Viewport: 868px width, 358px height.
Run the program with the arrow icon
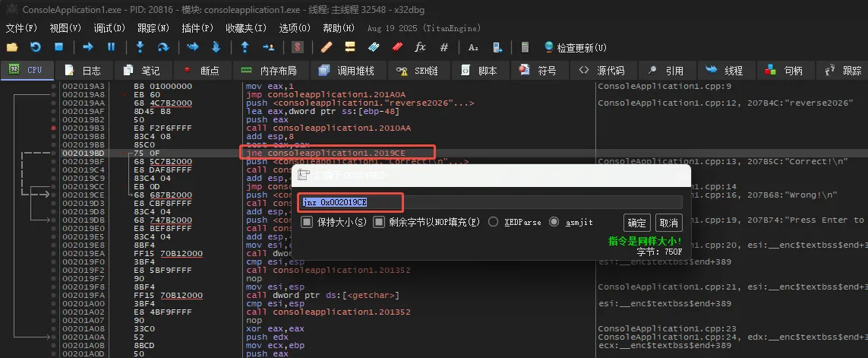click(87, 47)
